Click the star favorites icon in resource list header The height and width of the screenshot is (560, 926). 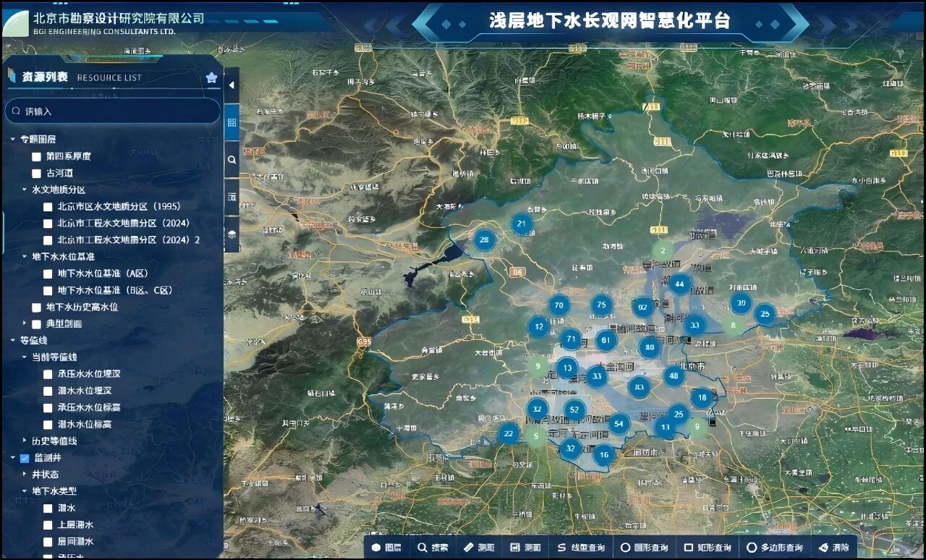pos(211,77)
